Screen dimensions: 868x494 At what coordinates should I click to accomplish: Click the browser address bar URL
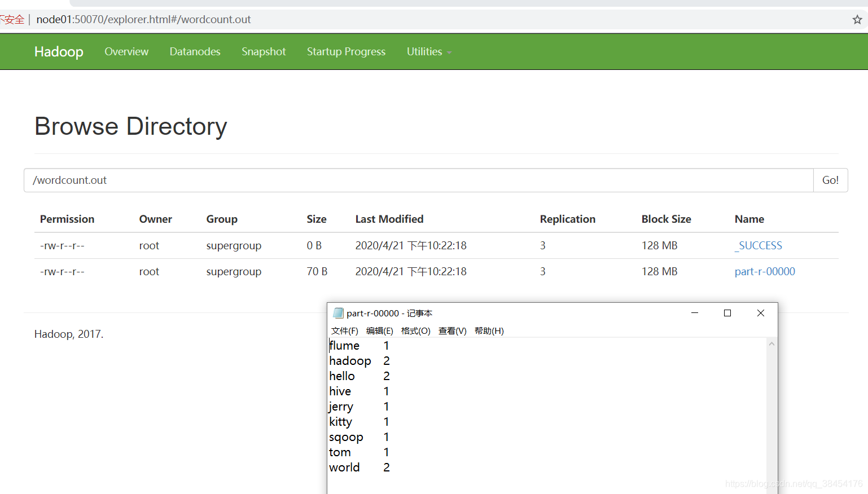pos(143,20)
